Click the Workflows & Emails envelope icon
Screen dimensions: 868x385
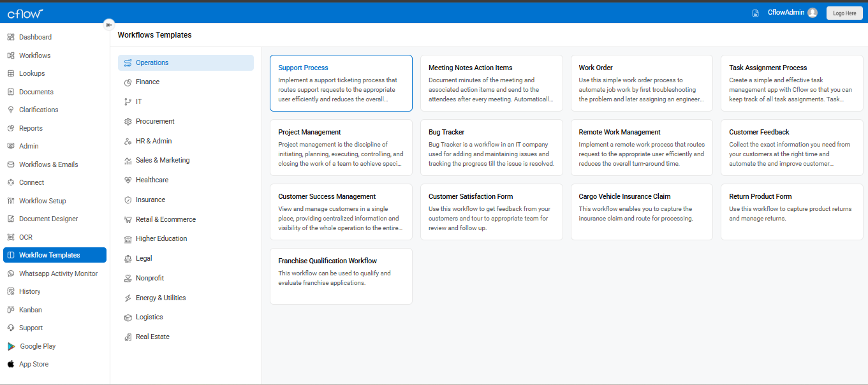(x=11, y=164)
